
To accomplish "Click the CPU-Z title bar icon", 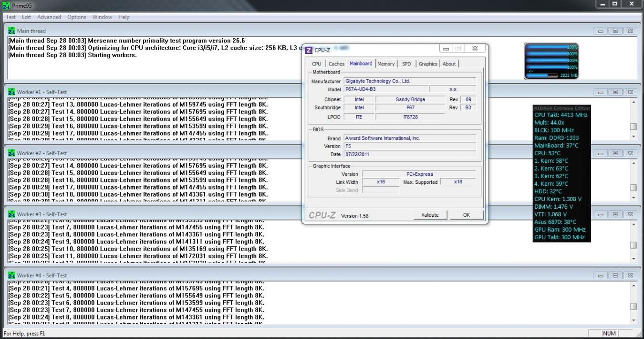I will tap(309, 50).
